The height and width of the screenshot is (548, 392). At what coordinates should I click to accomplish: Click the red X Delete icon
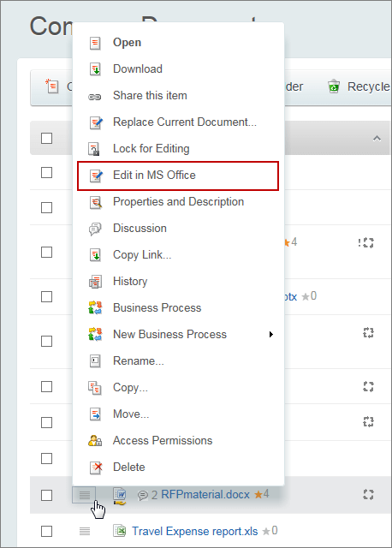click(96, 468)
